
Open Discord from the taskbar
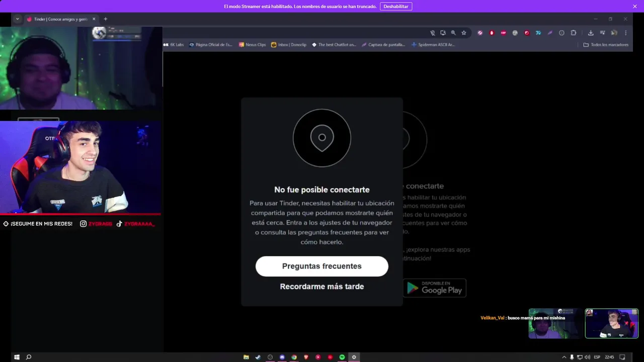pyautogui.click(x=282, y=357)
